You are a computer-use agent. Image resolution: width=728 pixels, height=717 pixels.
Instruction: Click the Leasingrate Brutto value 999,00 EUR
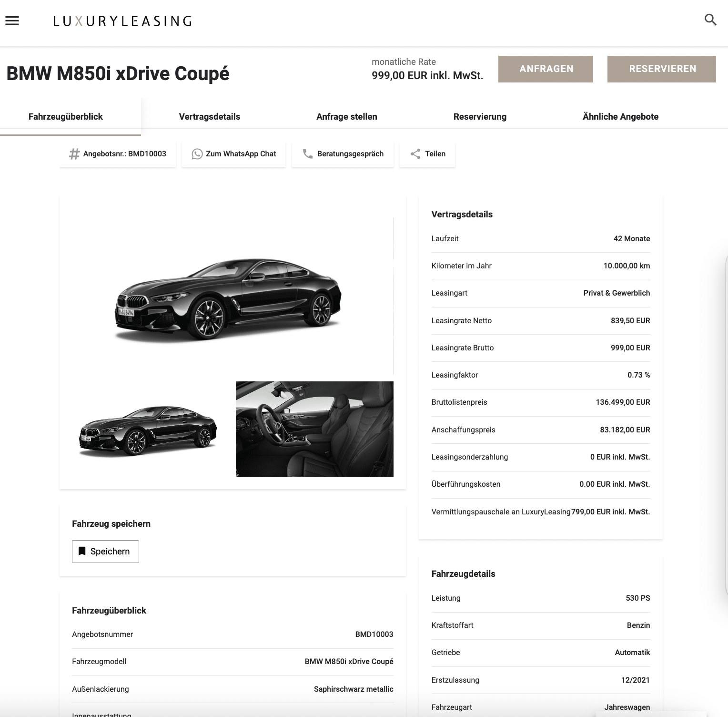(x=630, y=348)
